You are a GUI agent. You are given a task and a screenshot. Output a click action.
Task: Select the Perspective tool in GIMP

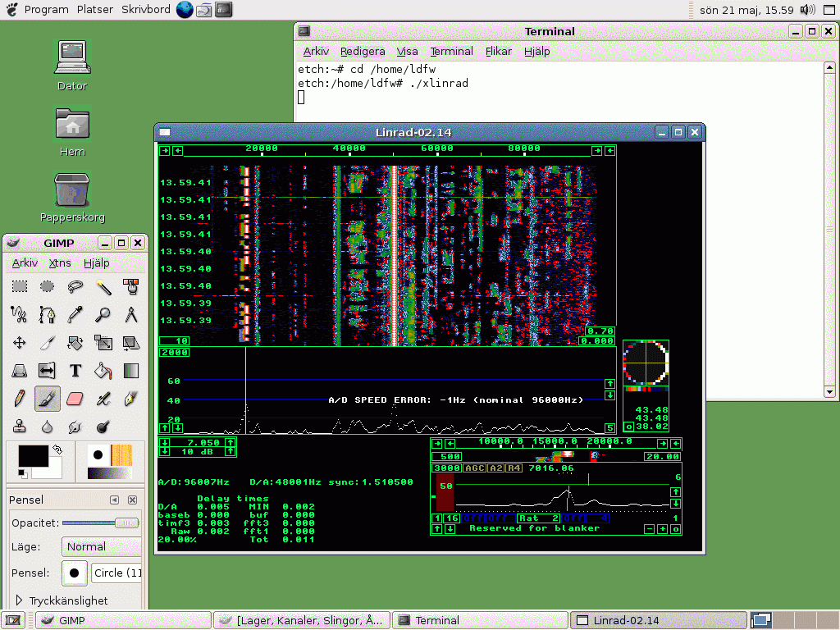pos(20,371)
